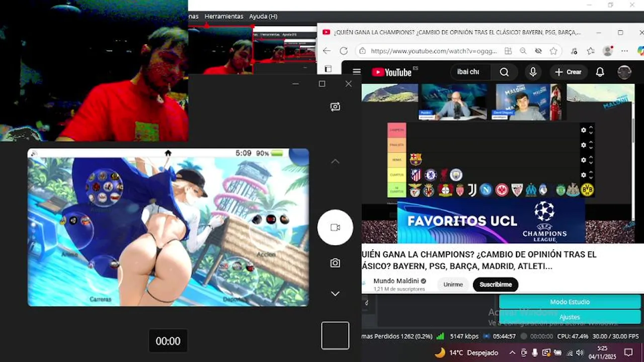Open Edge Settings and more (three dots)
644x362 pixels.
pyautogui.click(x=624, y=51)
